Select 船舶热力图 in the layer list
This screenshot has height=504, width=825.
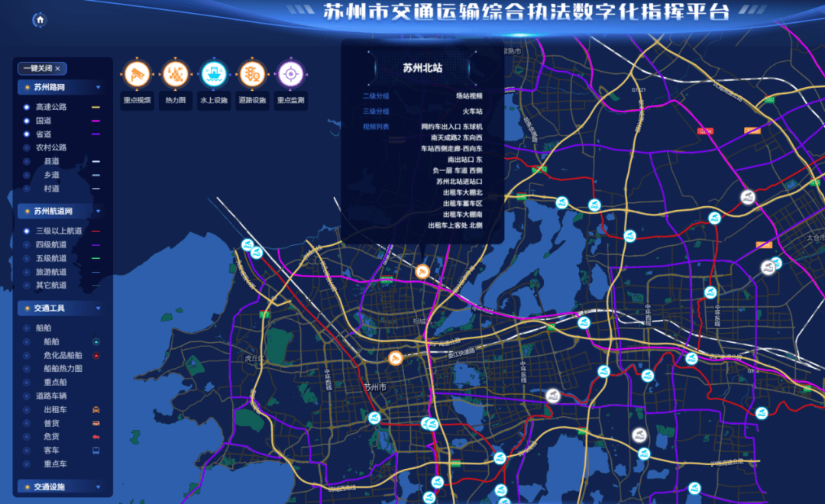tap(26, 368)
